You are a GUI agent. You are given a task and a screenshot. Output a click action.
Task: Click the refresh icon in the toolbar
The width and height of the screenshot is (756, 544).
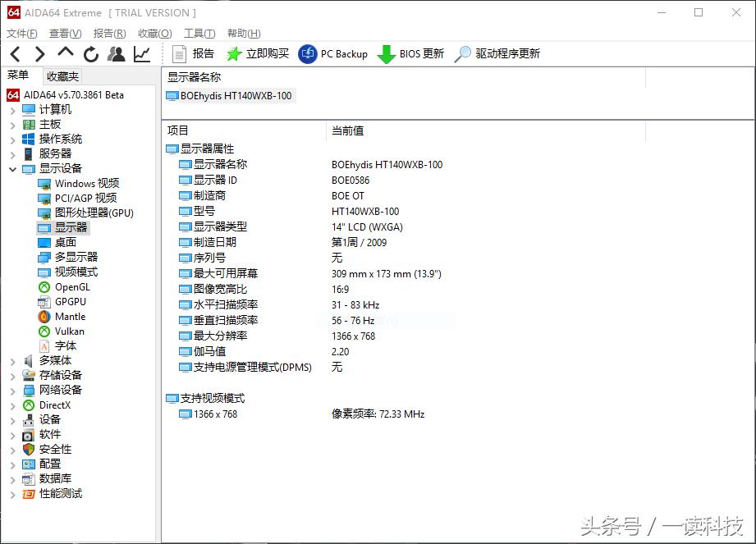tap(90, 53)
